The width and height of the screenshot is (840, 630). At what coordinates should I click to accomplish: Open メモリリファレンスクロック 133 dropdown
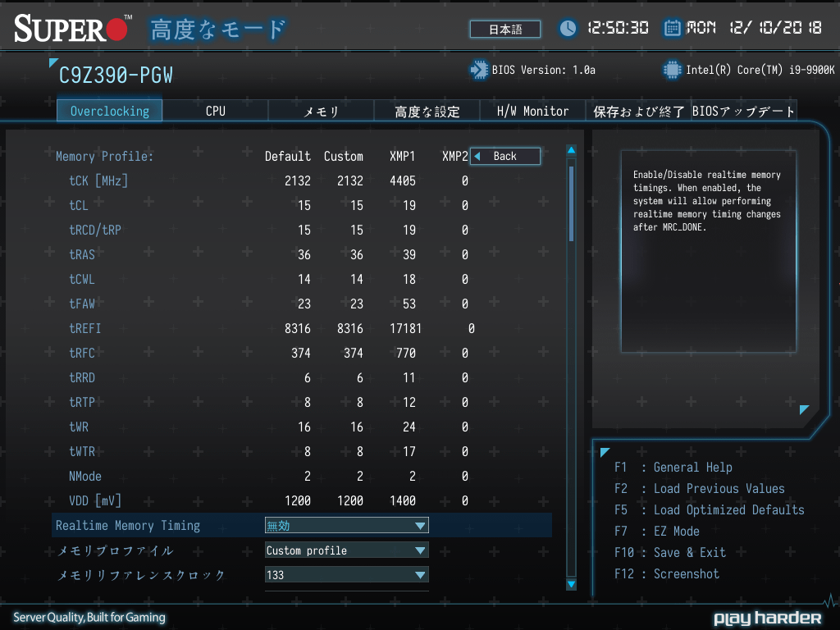[x=347, y=575]
